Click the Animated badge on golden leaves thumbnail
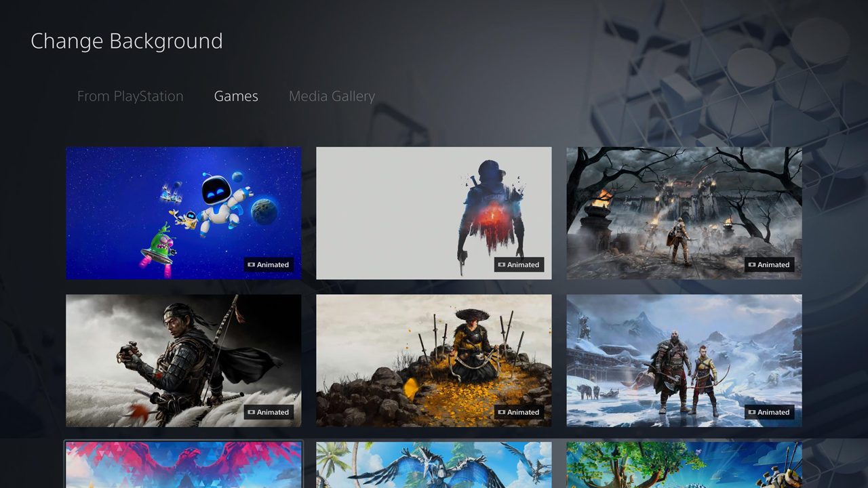Viewport: 868px width, 488px height. (x=519, y=412)
